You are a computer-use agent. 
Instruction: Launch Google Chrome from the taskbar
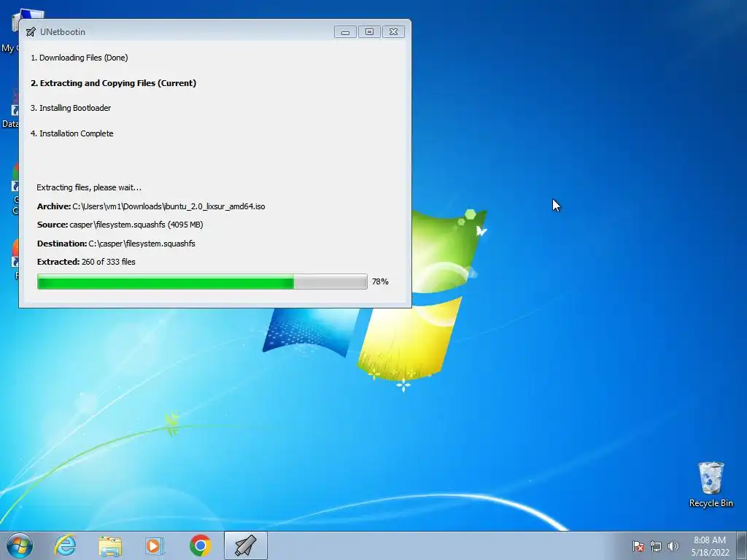(200, 545)
